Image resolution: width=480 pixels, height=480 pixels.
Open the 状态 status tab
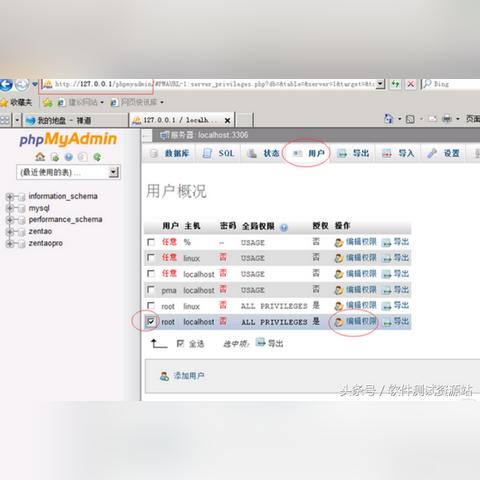point(262,153)
